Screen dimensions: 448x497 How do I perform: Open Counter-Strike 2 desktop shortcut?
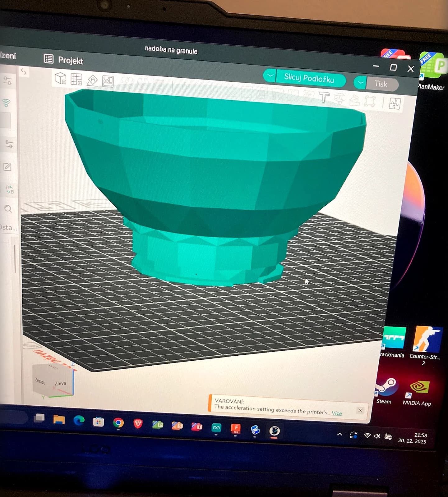click(x=425, y=346)
